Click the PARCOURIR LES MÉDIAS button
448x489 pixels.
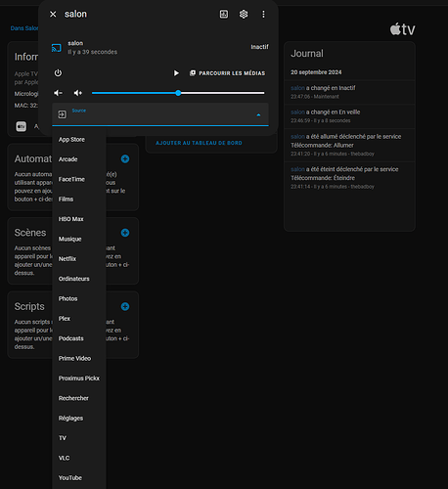tap(228, 73)
